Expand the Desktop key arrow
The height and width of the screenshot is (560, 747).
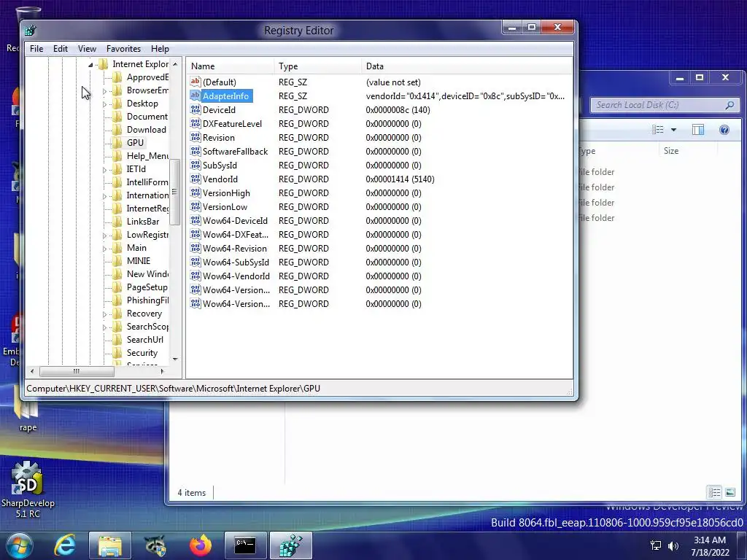(104, 104)
